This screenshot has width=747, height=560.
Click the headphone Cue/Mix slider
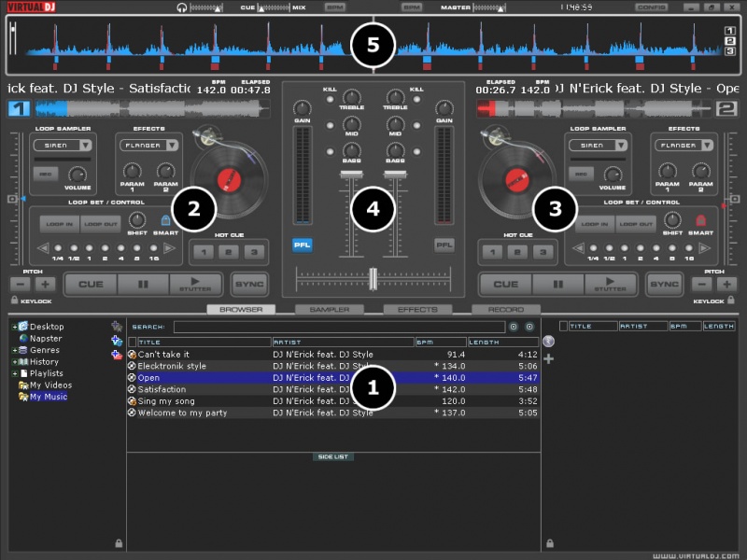pos(273,7)
